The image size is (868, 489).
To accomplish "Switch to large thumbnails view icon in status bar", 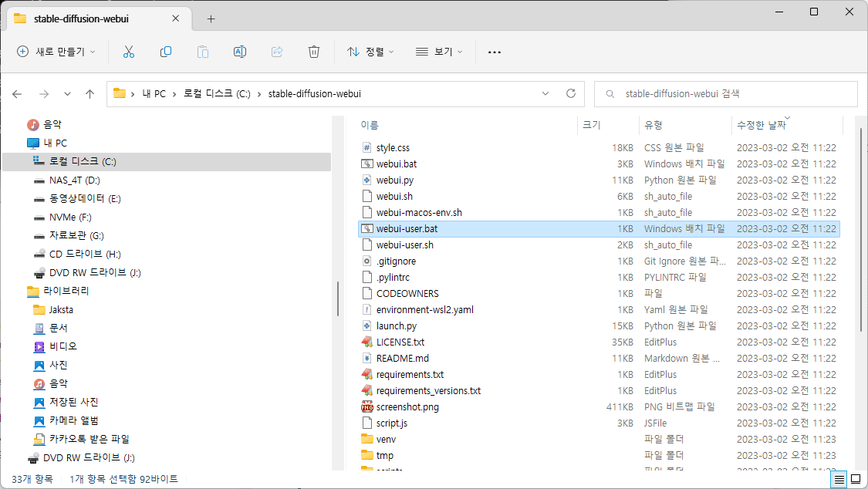I will (x=856, y=479).
